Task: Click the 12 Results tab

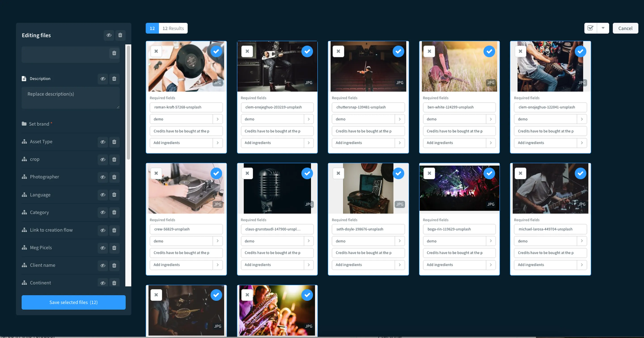Action: tap(173, 28)
